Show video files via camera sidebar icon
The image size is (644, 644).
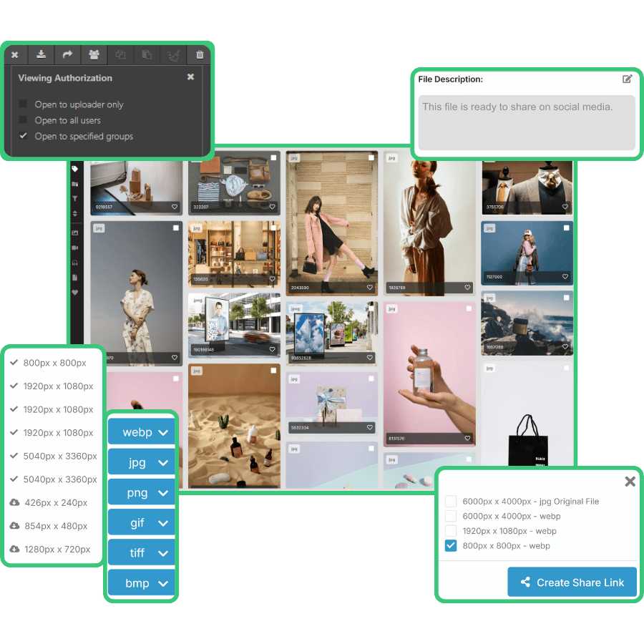coord(75,248)
